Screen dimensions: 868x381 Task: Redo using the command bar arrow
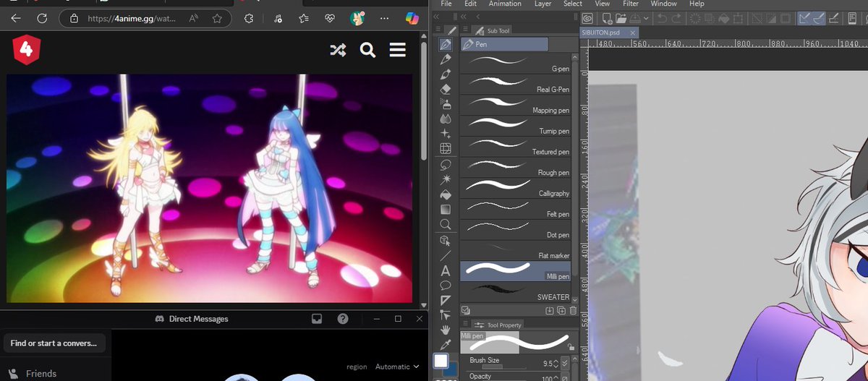(x=677, y=18)
